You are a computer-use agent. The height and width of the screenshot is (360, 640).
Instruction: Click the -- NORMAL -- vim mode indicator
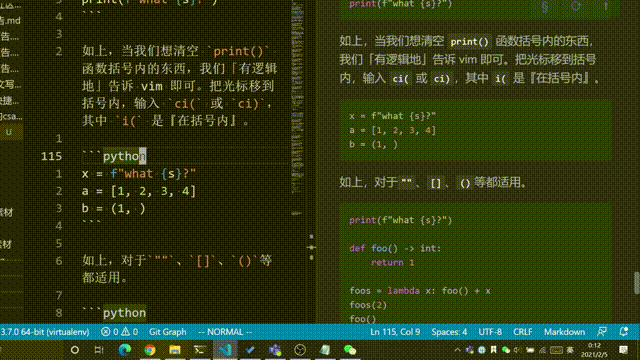225,332
